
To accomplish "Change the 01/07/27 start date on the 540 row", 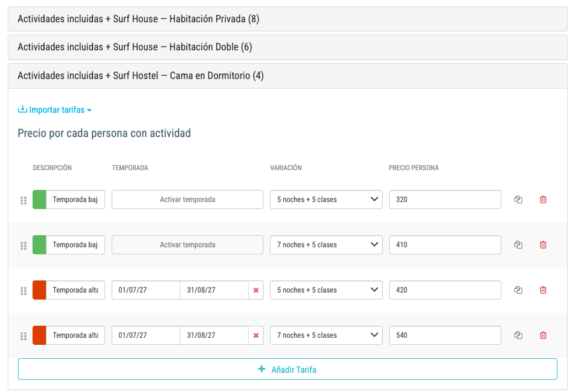I will (x=146, y=335).
